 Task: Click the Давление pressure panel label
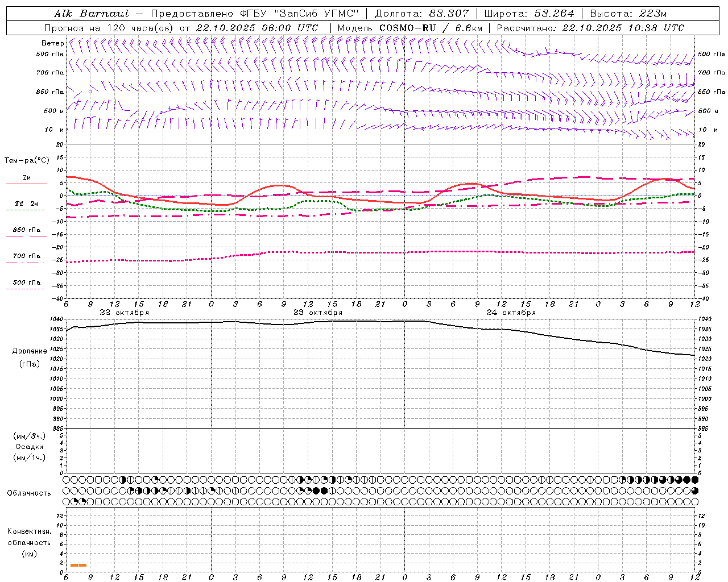point(30,351)
